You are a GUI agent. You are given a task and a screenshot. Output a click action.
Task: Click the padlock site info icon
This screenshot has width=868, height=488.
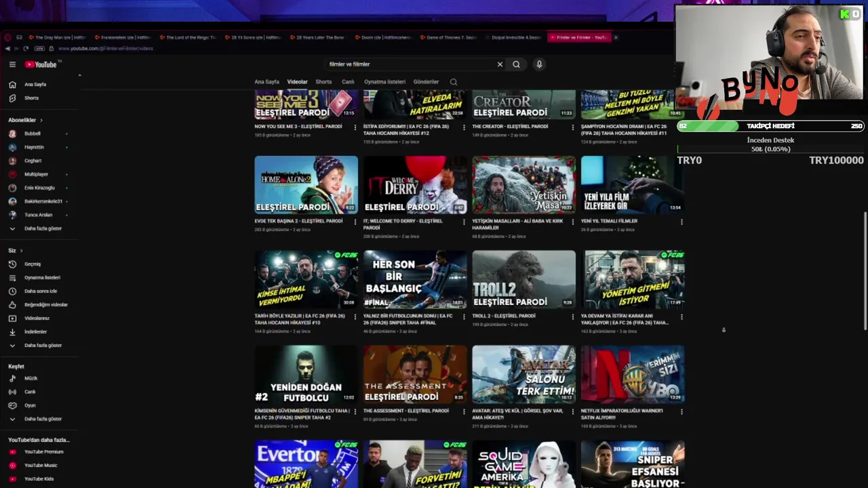click(51, 49)
